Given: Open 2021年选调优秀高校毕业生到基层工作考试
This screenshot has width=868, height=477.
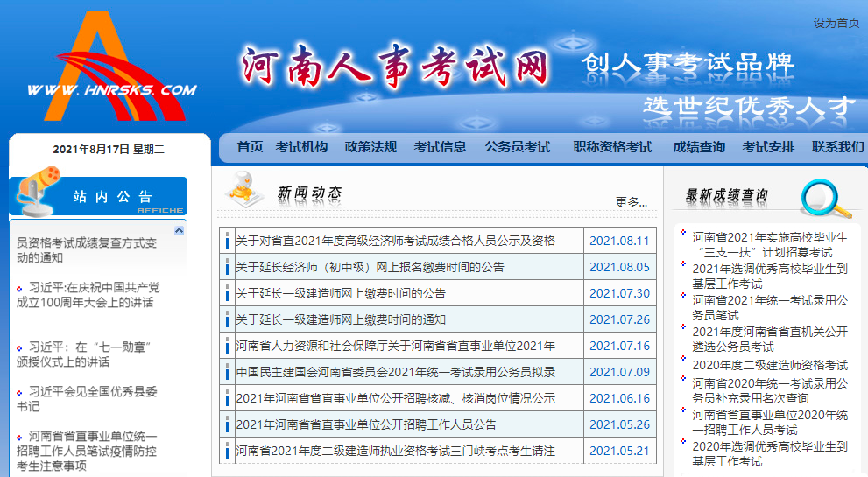Looking at the screenshot, I should (x=770, y=276).
